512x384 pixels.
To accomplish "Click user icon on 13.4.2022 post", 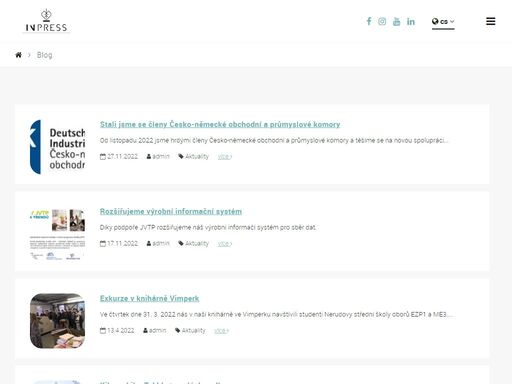I will click(x=145, y=330).
